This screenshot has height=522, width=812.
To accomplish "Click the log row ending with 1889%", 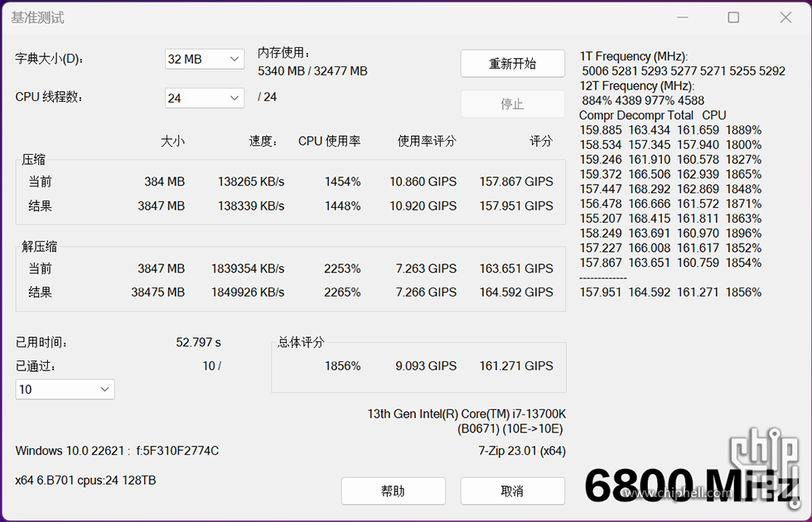I will coord(670,130).
